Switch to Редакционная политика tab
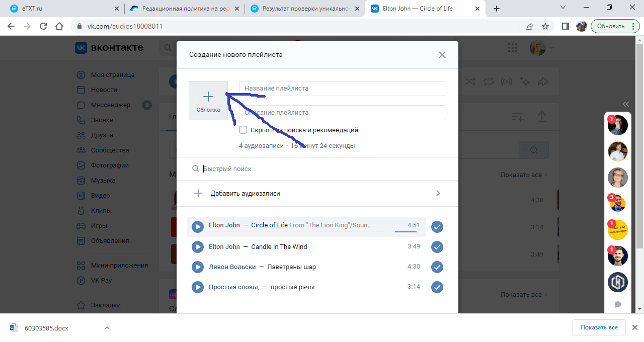 (184, 9)
